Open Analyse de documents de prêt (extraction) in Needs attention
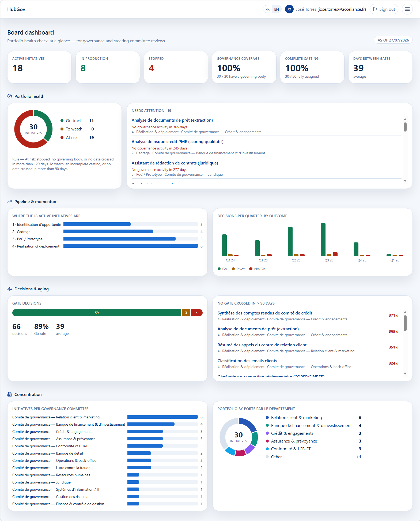The image size is (420, 521). tap(172, 120)
